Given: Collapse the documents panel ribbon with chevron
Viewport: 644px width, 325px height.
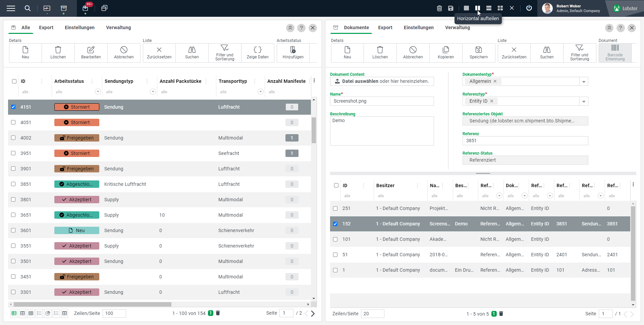Looking at the screenshot, I should pyautogui.click(x=609, y=28).
